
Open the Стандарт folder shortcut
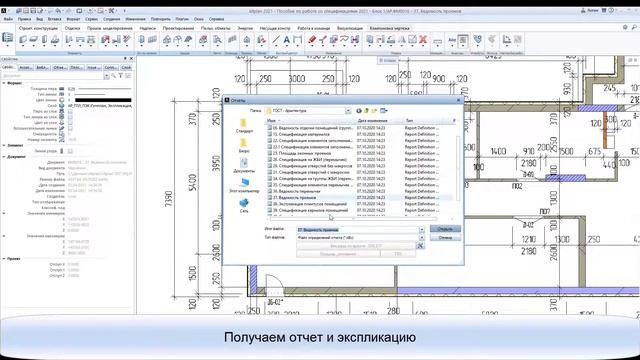(244, 126)
